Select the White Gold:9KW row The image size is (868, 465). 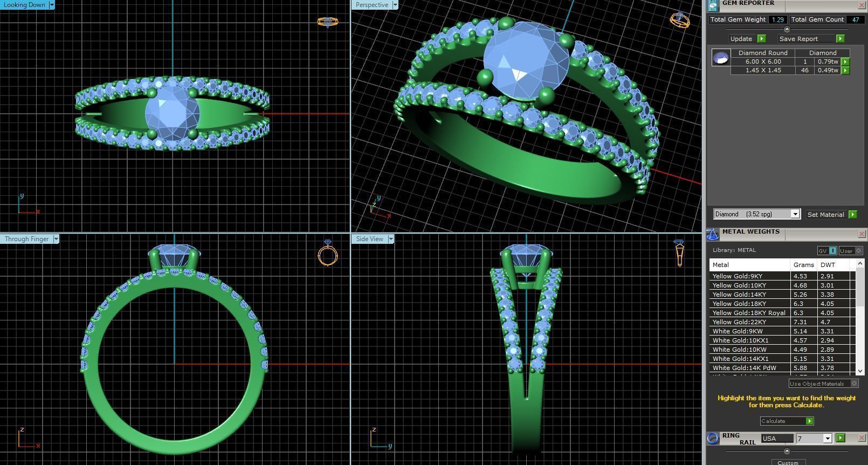pyautogui.click(x=782, y=331)
